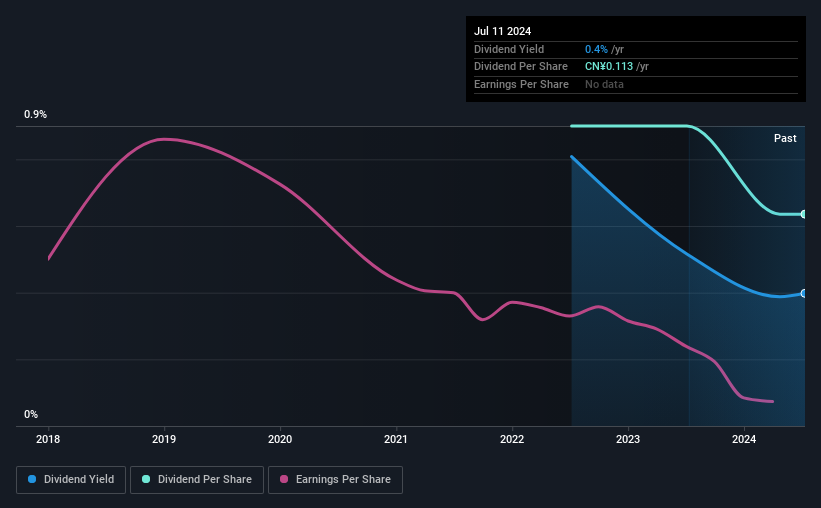Toggle the Dividend Yield legend button

tap(71, 480)
